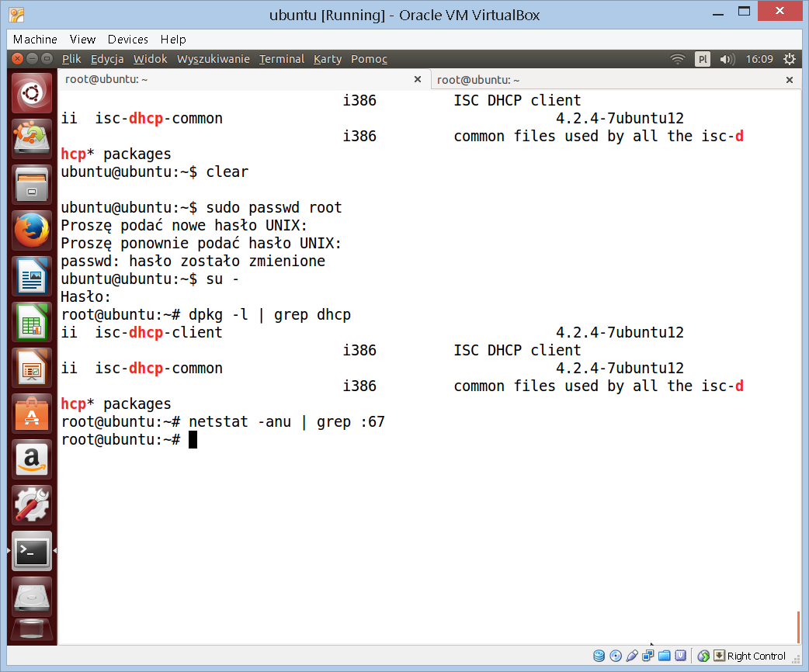Open the terminal Edycja menu

pos(107,59)
